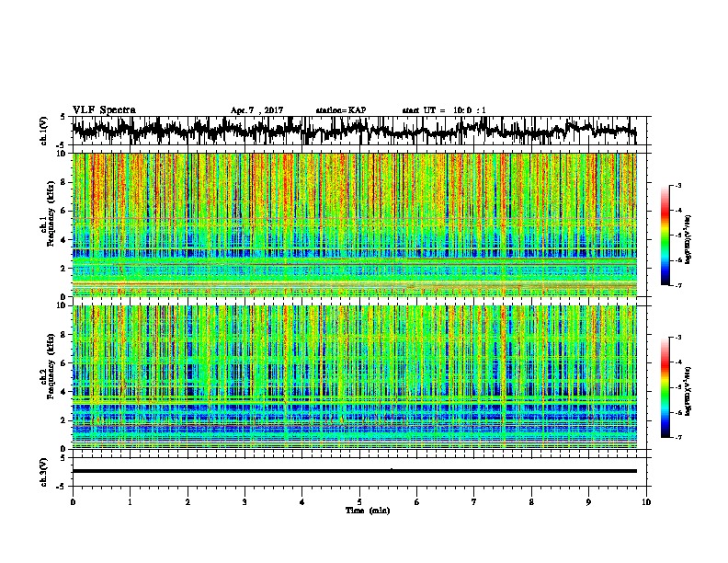Click time axis tick label '8'
728x563 pixels.
(531, 502)
